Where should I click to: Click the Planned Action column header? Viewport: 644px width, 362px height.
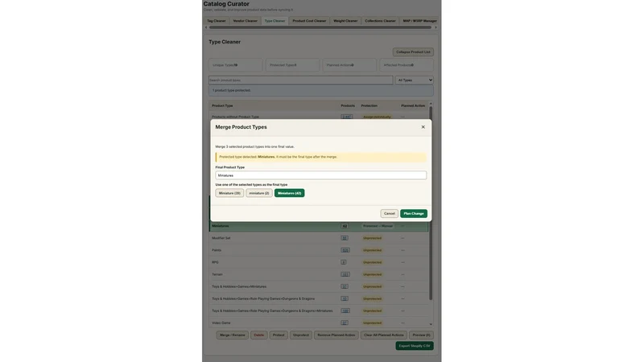[x=413, y=105]
